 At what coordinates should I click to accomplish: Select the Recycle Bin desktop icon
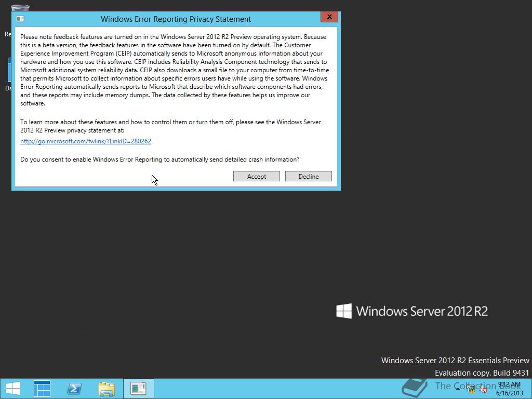click(x=20, y=8)
